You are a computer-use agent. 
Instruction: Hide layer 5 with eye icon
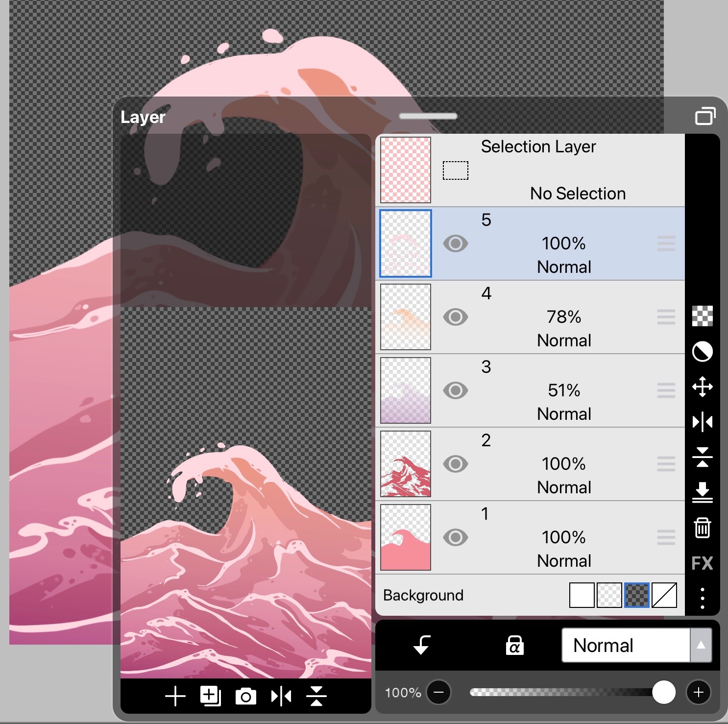456,243
